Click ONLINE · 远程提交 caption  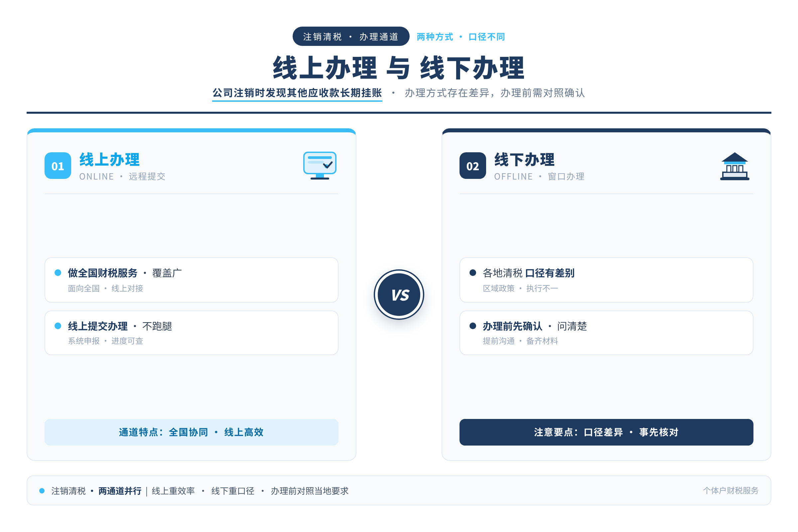coord(122,177)
